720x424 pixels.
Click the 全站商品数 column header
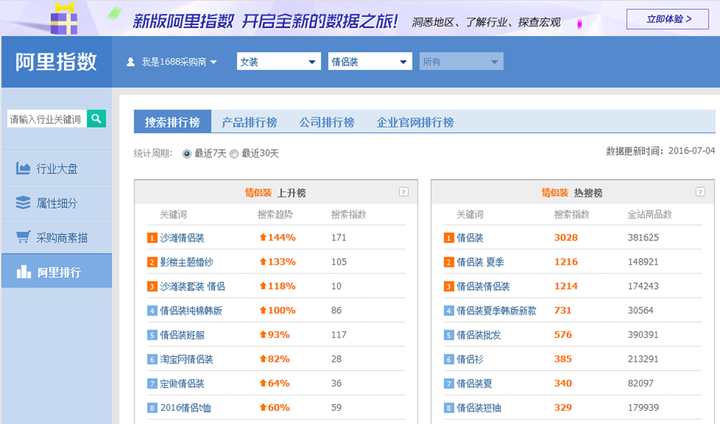click(650, 215)
